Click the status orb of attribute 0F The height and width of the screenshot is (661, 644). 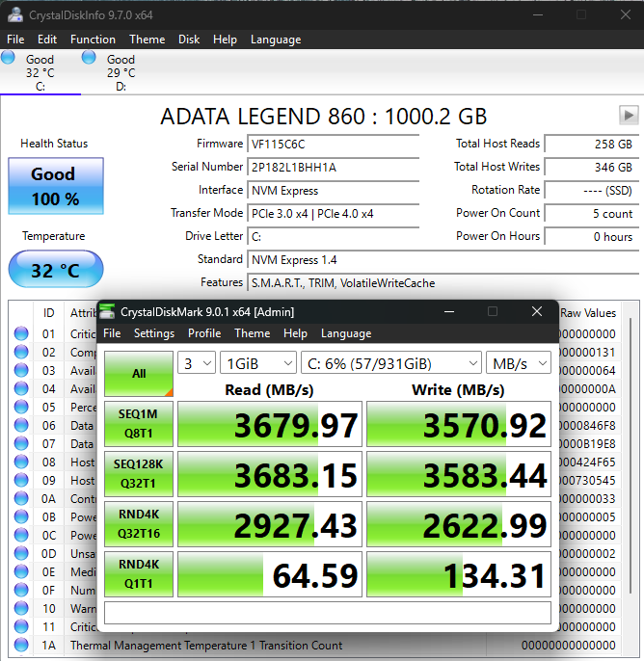pyautogui.click(x=21, y=590)
